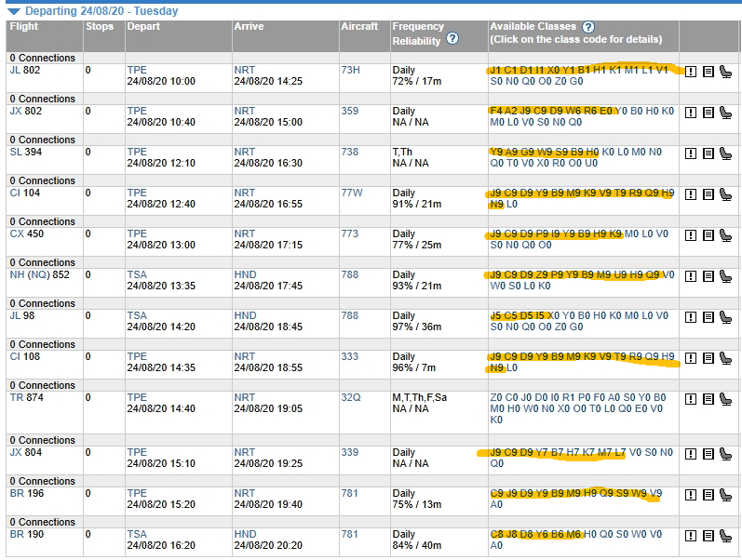Viewport: 742px width, 560px height.
Task: Open seat map icon for JL 802
Action: coord(725,72)
